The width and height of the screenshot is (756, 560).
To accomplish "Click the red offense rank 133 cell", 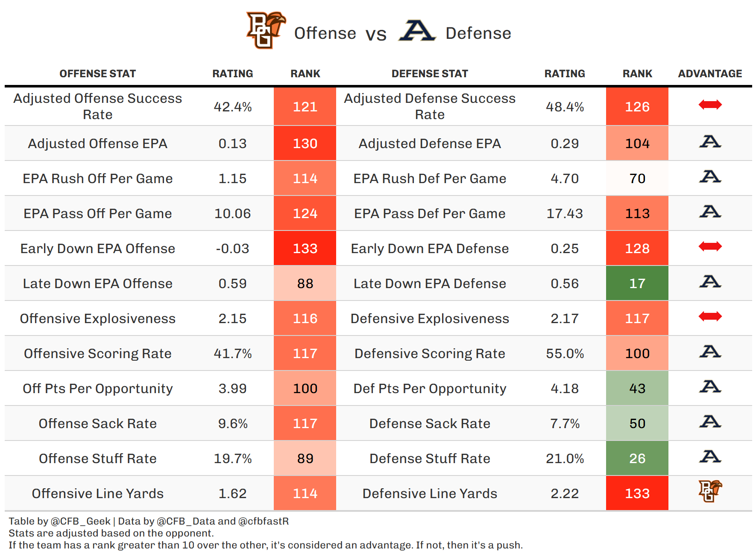I will [x=305, y=248].
